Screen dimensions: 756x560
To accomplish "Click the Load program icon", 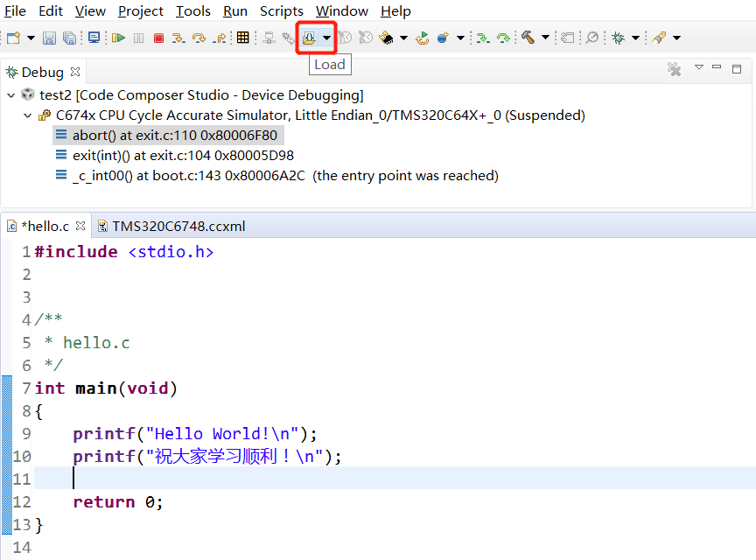I will (x=309, y=38).
